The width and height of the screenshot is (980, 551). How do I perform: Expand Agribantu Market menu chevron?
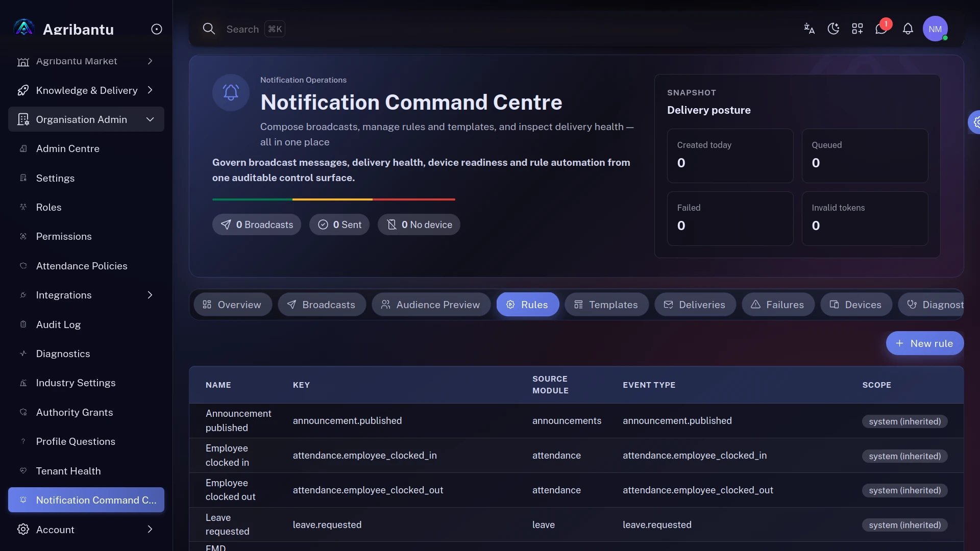point(150,61)
